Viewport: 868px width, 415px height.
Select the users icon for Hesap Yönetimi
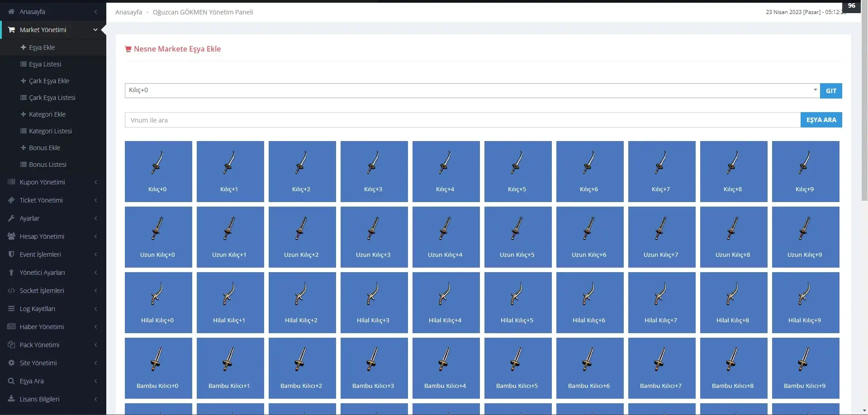(x=11, y=236)
